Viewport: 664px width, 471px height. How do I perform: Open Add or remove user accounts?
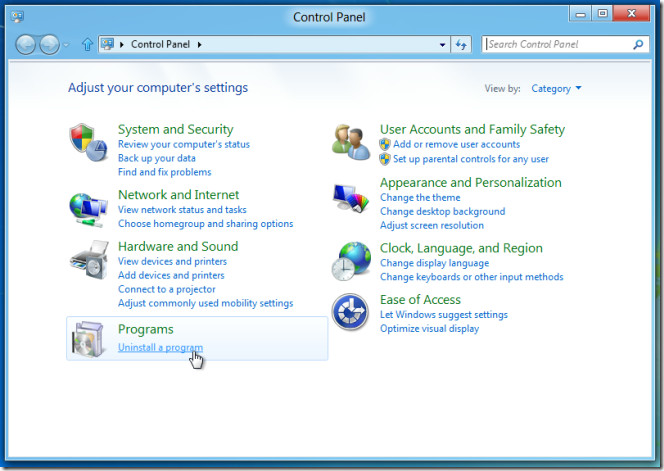456,144
